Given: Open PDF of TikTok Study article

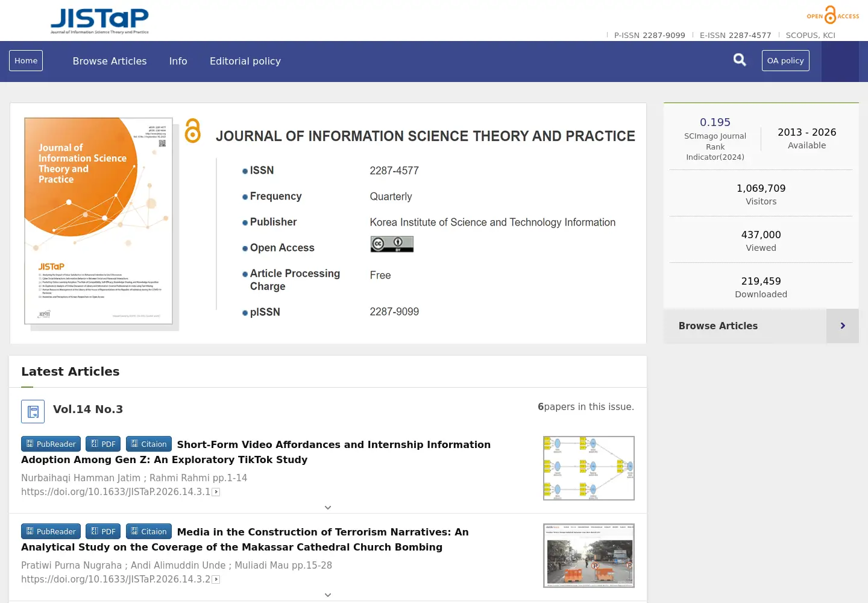Looking at the screenshot, I should 103,444.
